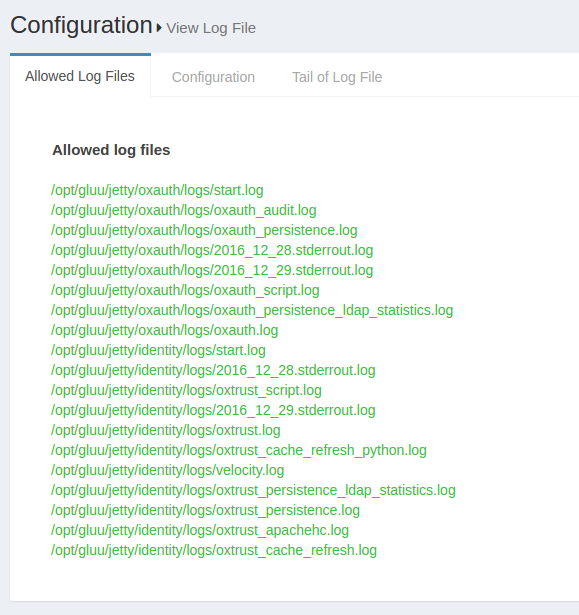This screenshot has height=615, width=579.
Task: Open the oxtrust_cache_refresh.log link
Action: tap(214, 550)
